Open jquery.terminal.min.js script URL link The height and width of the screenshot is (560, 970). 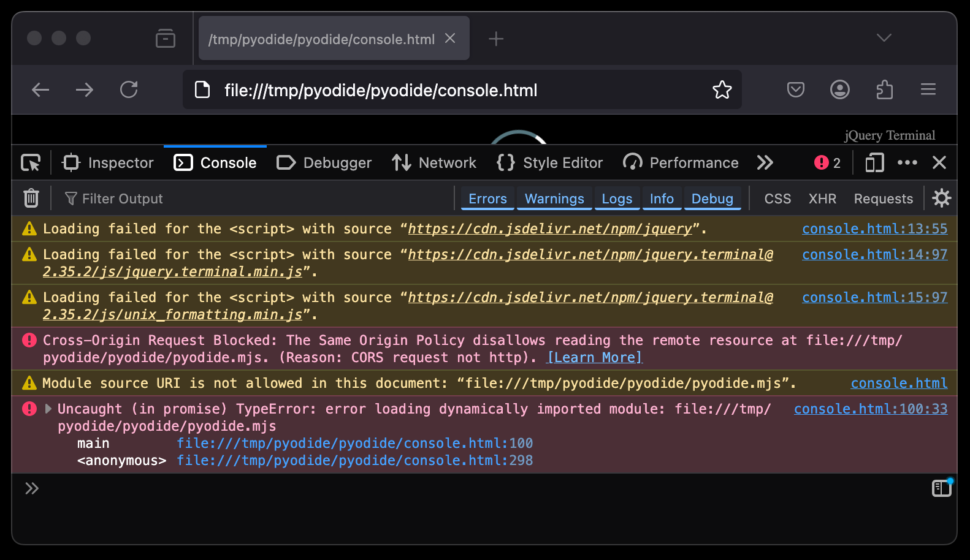pyautogui.click(x=408, y=263)
